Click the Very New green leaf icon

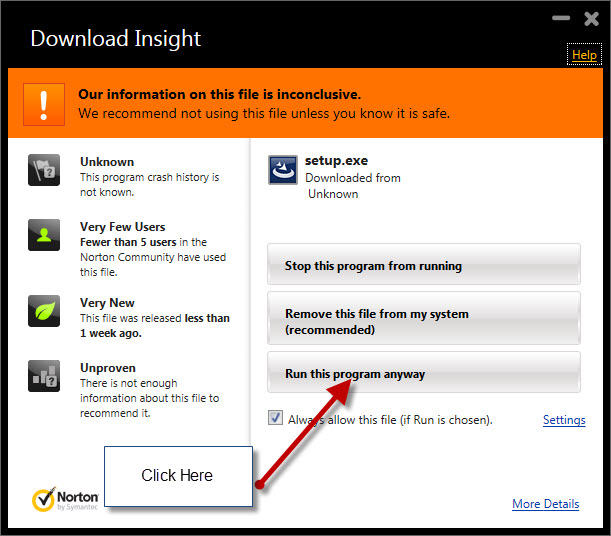click(44, 311)
